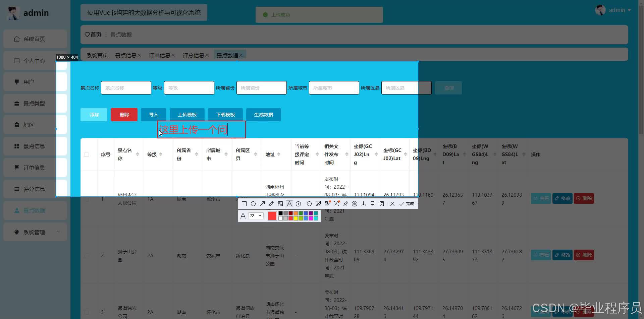Click the bookmark icon in screenshot toolbar

pos(382,204)
